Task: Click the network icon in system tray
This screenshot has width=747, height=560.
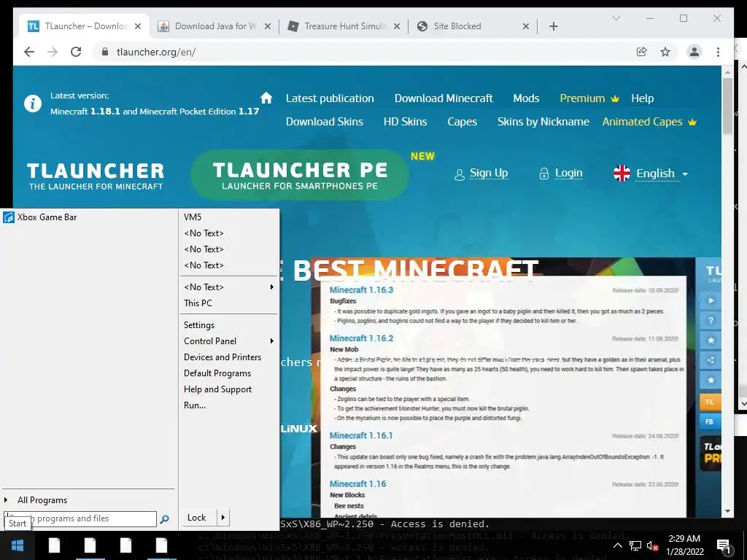Action: click(635, 545)
